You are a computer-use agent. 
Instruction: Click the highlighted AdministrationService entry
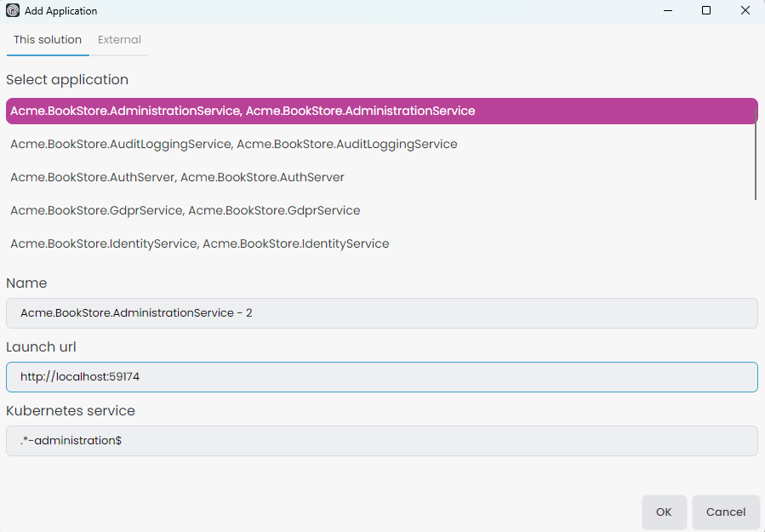click(244, 111)
